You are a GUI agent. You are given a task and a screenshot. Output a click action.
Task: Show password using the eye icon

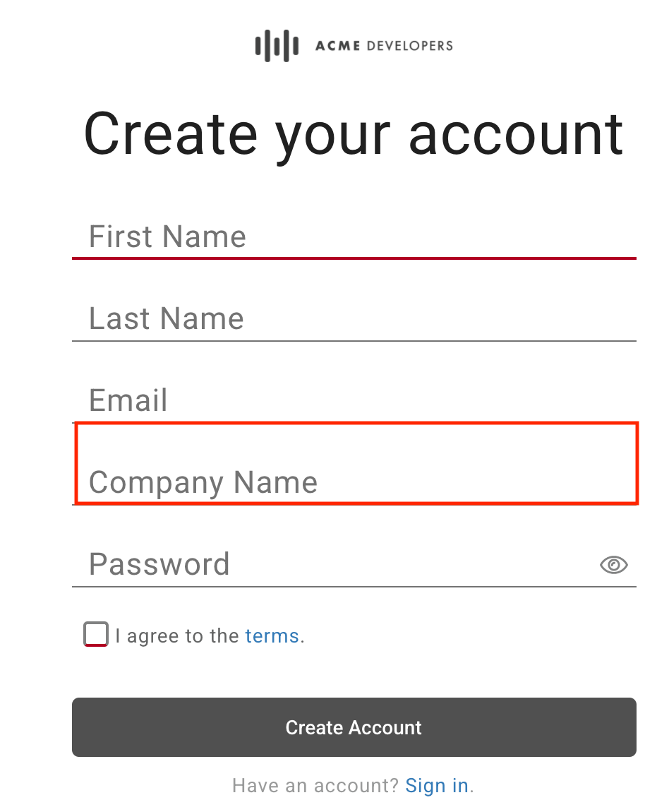(613, 565)
